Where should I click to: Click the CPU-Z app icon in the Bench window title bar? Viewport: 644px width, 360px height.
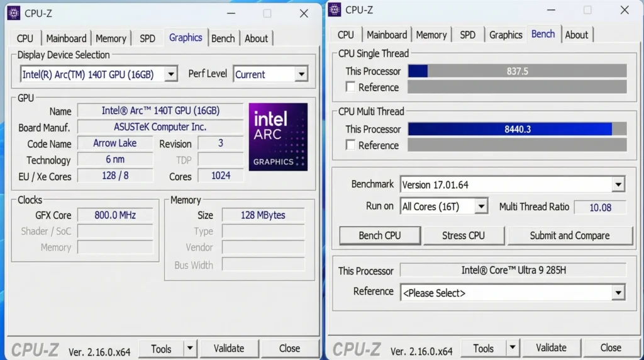coord(335,9)
